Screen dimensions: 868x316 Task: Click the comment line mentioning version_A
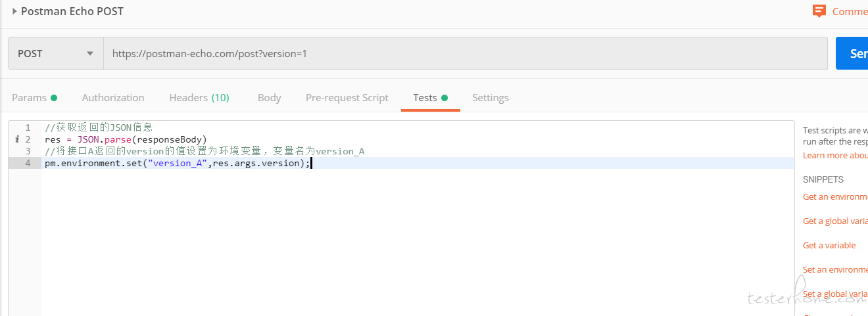205,151
